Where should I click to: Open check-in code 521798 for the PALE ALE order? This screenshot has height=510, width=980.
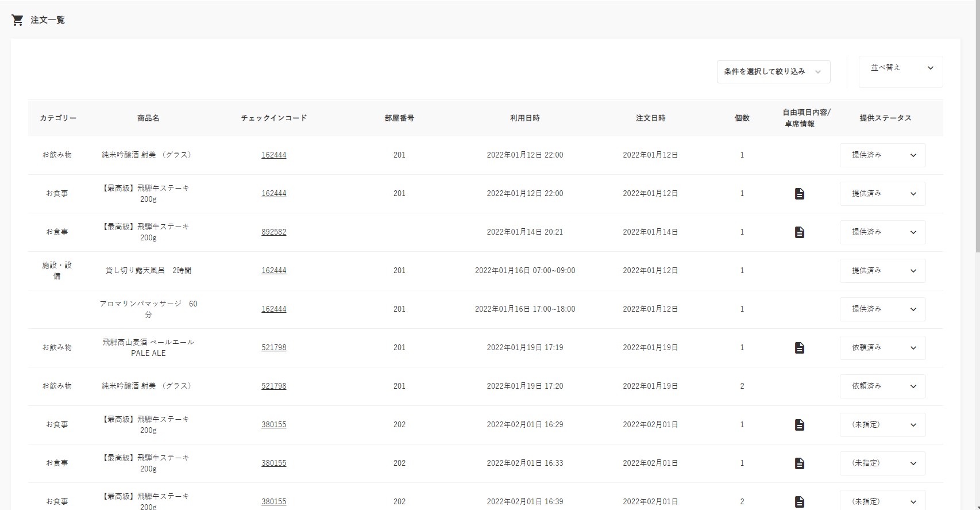273,348
